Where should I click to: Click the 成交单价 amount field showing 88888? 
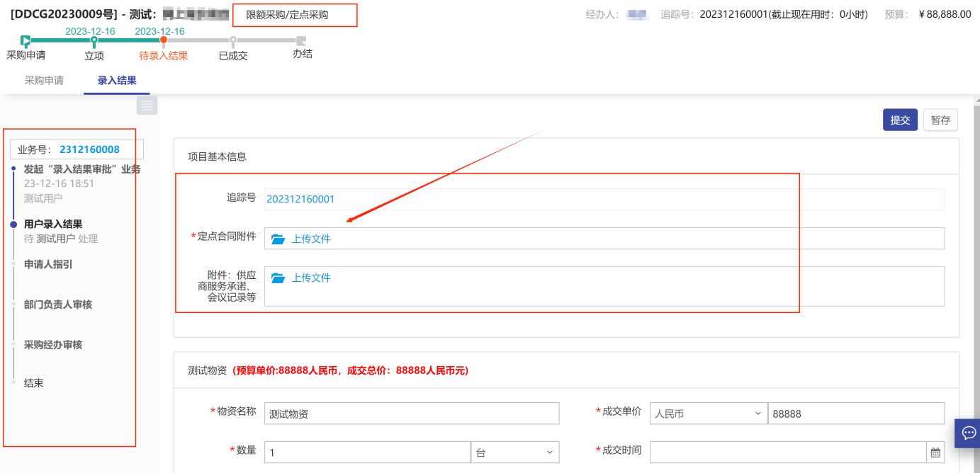coord(855,414)
